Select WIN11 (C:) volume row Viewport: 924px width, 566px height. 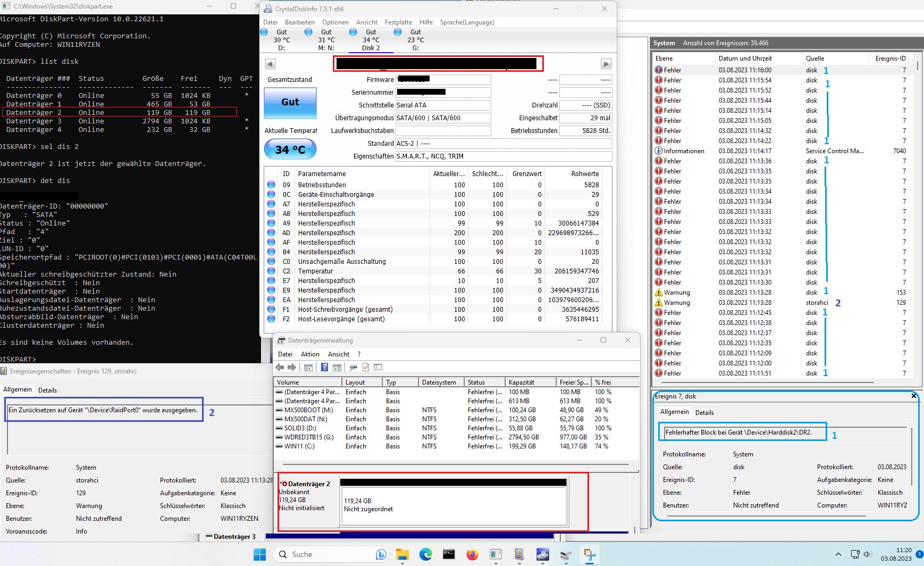pyautogui.click(x=456, y=446)
